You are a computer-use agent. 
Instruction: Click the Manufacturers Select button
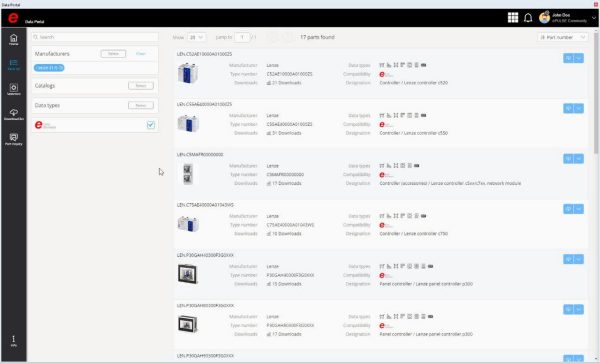[113, 54]
